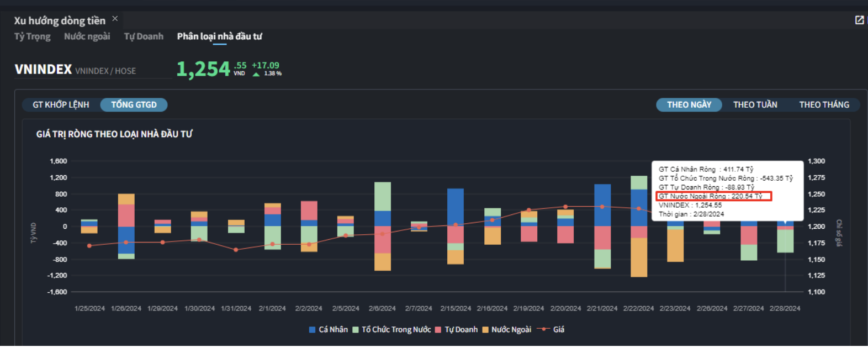Viewport: 868px width, 347px height.
Task: Select the Tự Doanh tab
Action: 144,36
